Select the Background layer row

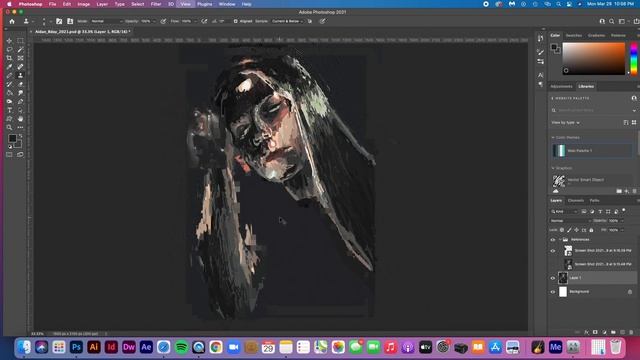[x=593, y=292]
